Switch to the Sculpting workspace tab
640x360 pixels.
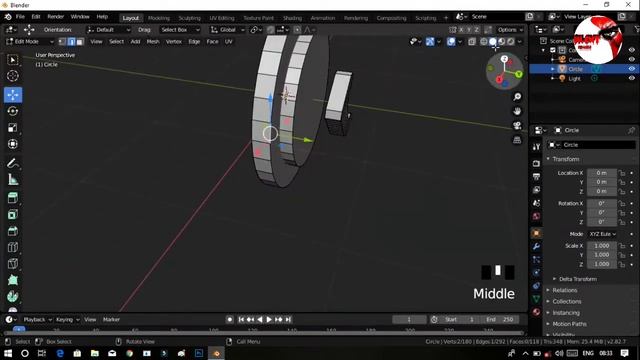(x=189, y=18)
